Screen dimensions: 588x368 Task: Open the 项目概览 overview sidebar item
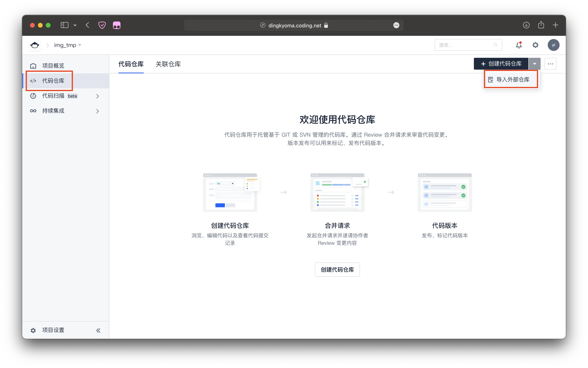click(53, 66)
